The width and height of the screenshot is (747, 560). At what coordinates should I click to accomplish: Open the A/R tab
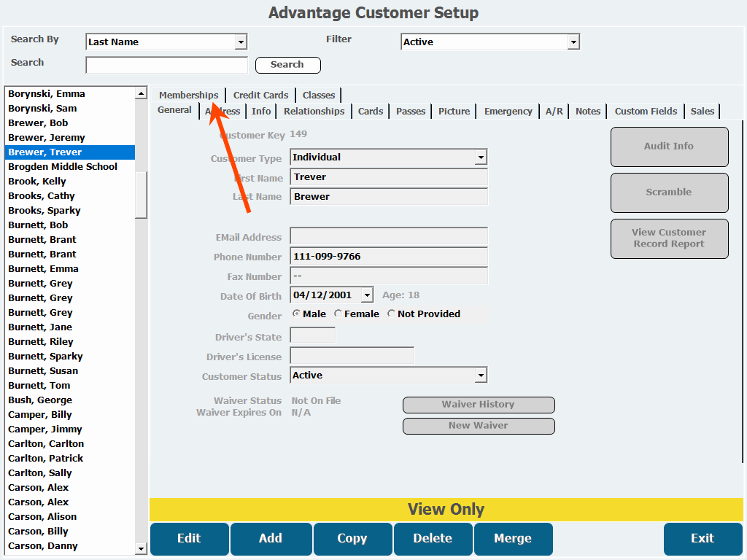(x=554, y=112)
